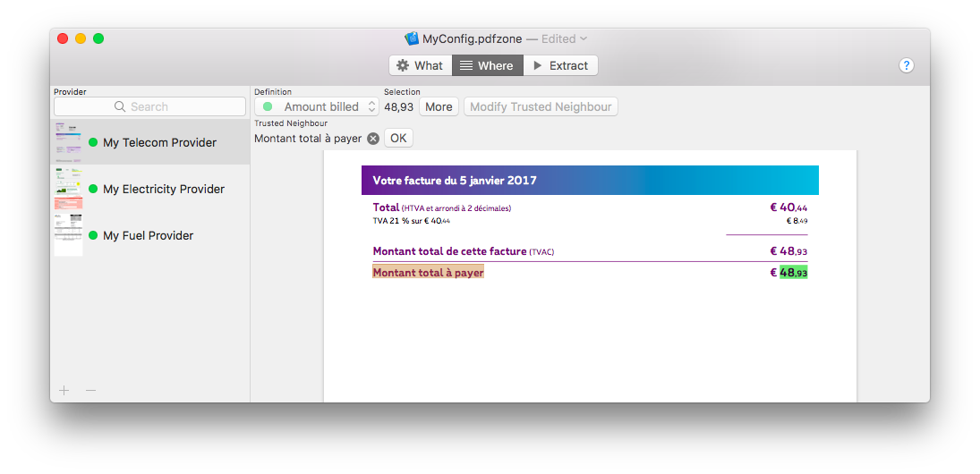Click Modify Trusted Neighbour button

coord(541,106)
